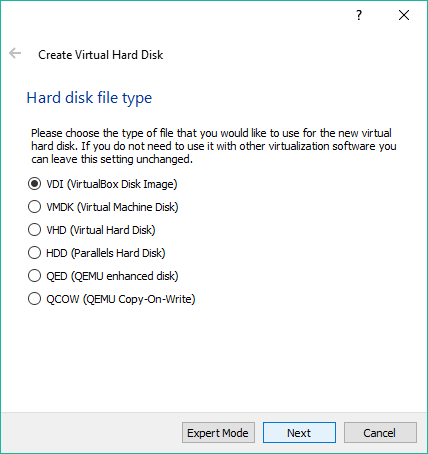Open help with the question mark icon
Image resolution: width=428 pixels, height=454 pixels.
(359, 15)
